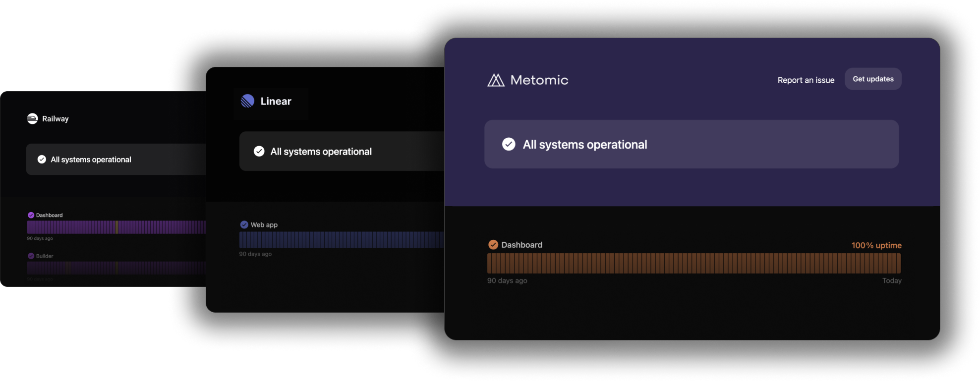Click blue check icon beside Web app
The height and width of the screenshot is (382, 980).
[244, 224]
